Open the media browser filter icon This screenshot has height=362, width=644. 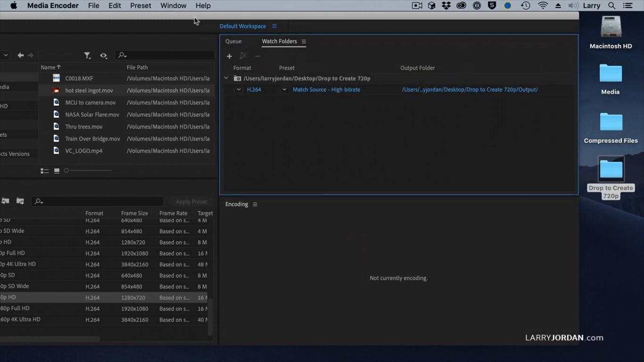tap(87, 56)
